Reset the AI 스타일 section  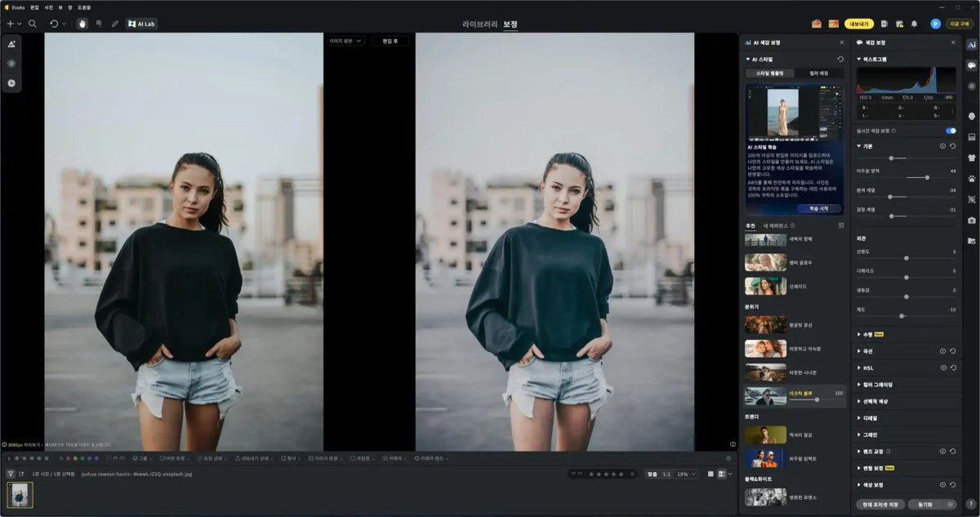click(x=840, y=60)
